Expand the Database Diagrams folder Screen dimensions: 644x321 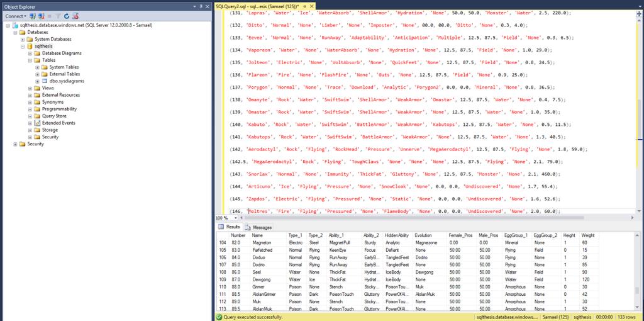tap(30, 53)
